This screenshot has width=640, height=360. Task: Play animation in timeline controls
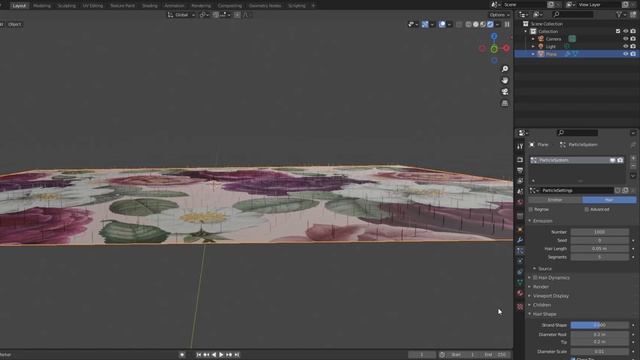(221, 355)
